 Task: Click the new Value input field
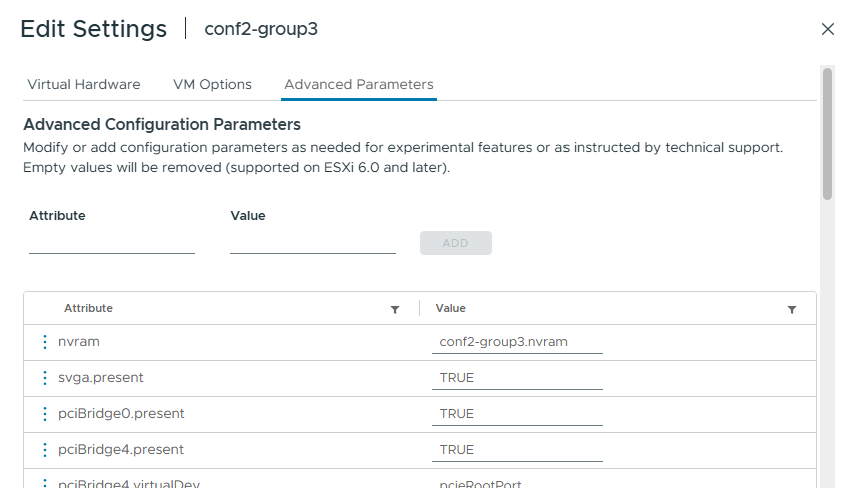click(312, 242)
